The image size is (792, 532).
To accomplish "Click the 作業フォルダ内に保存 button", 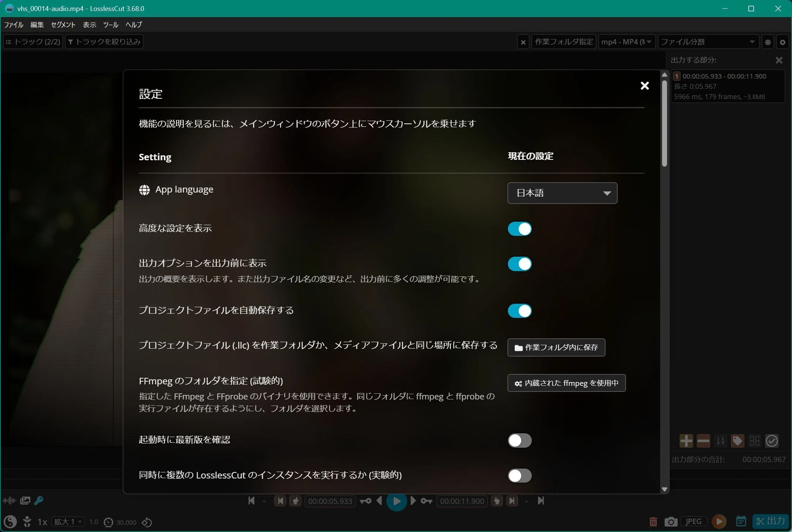I will [x=556, y=347].
